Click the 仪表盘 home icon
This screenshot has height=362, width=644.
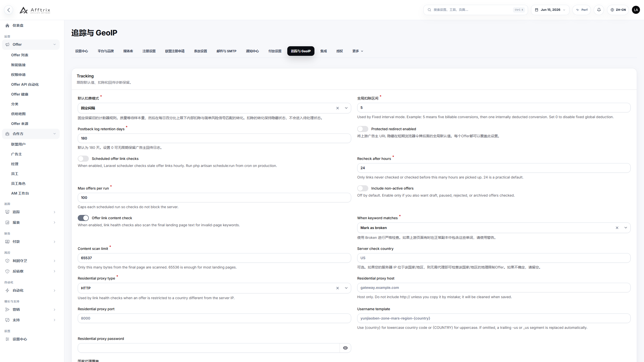click(x=7, y=25)
